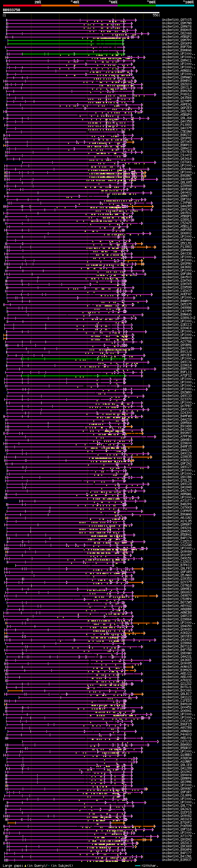
Task: Click the orange ~40% identity legend bar
Action: pos(60,6)
